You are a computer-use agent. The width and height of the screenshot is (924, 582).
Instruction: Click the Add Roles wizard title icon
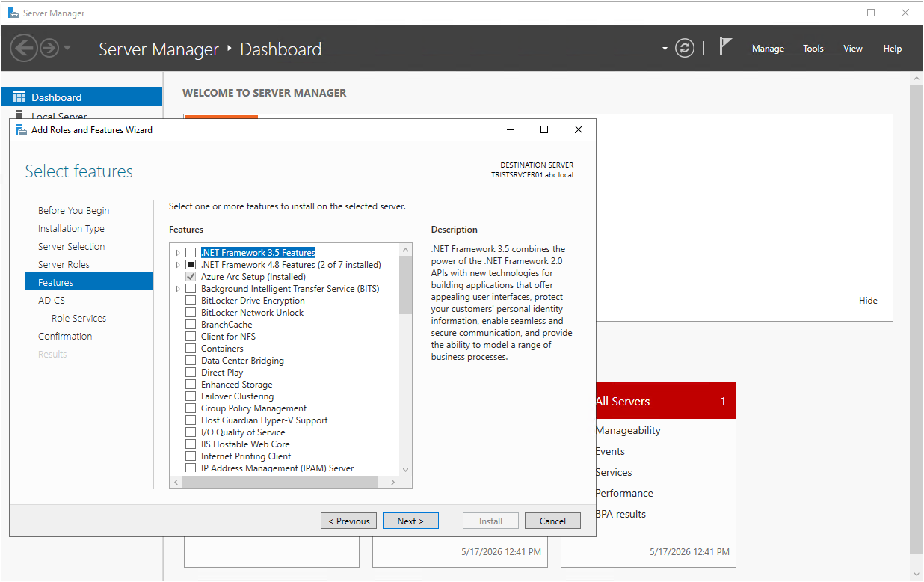(x=22, y=129)
